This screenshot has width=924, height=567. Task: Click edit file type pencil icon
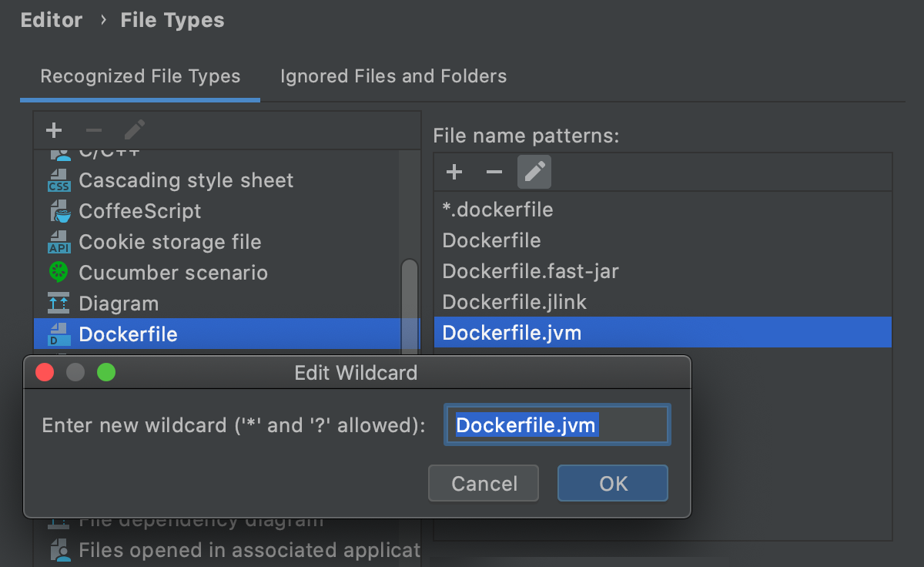click(x=135, y=130)
